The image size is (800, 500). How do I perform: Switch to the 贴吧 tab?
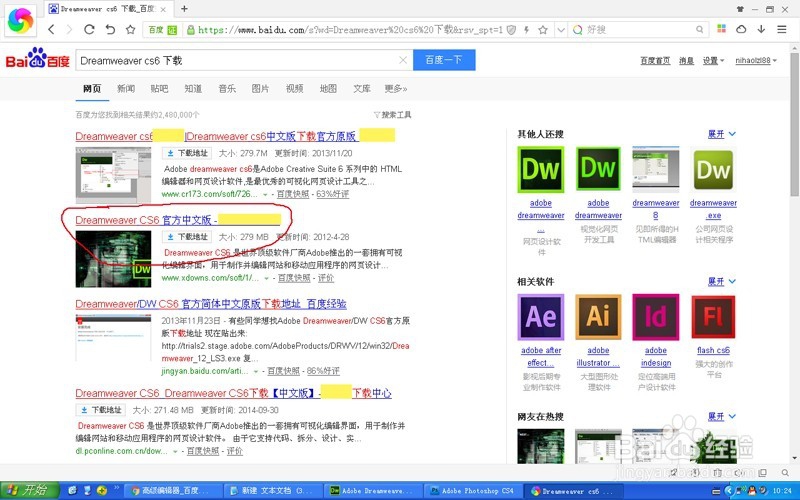(x=159, y=89)
